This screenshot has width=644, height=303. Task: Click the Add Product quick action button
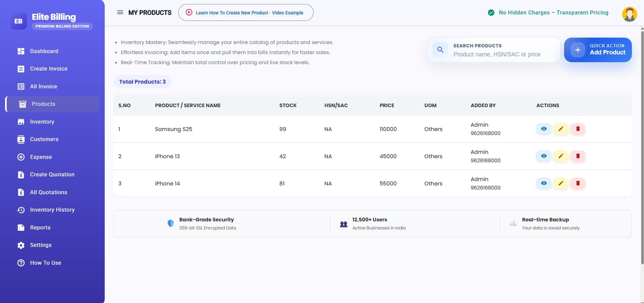(598, 50)
